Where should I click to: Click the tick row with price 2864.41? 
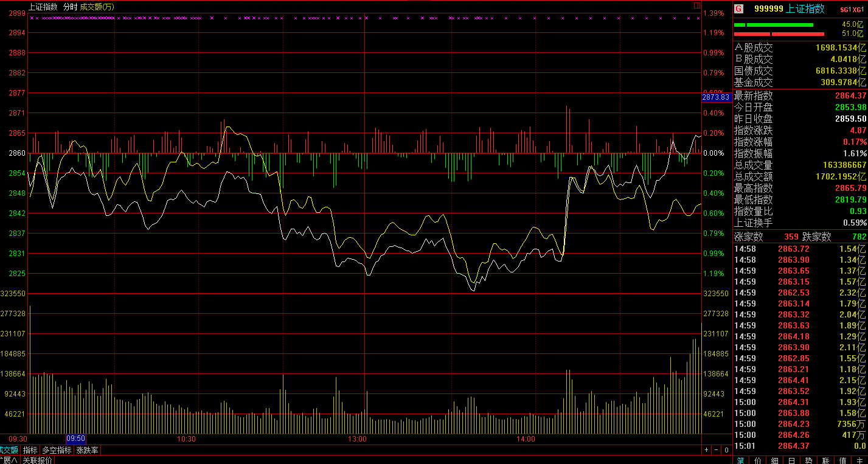pos(800,380)
